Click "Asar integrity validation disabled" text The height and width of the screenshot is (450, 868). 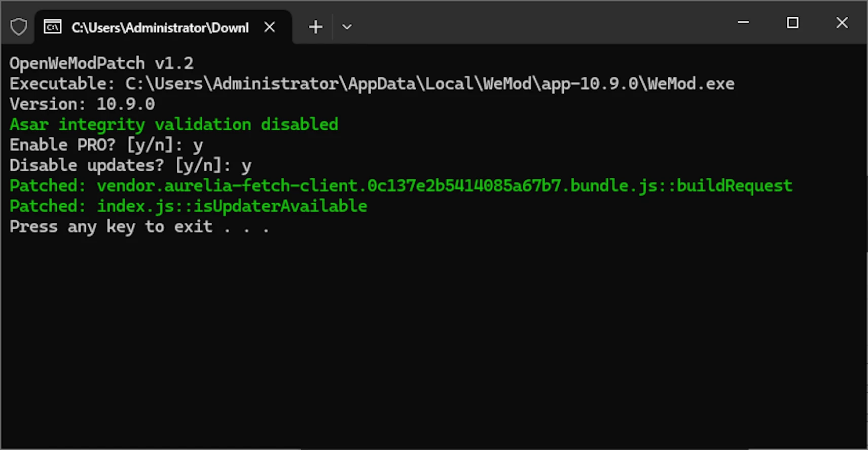pos(174,125)
